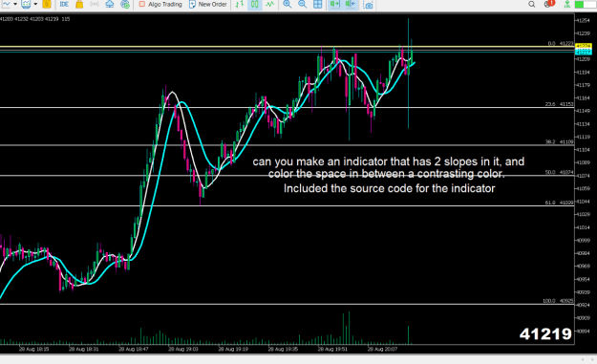Screen dimensions: 597x364
Task: Open the green account person icon
Action: coord(567,4)
